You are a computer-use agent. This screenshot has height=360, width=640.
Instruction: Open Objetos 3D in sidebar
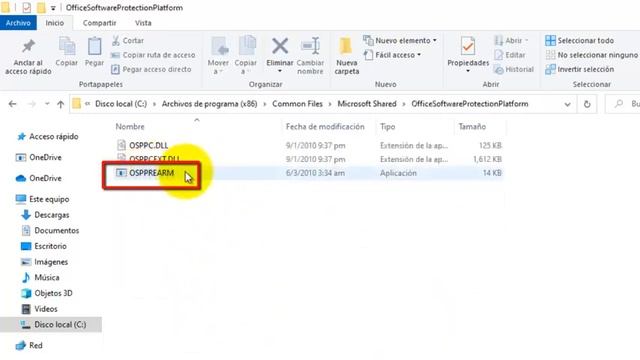pos(47,293)
